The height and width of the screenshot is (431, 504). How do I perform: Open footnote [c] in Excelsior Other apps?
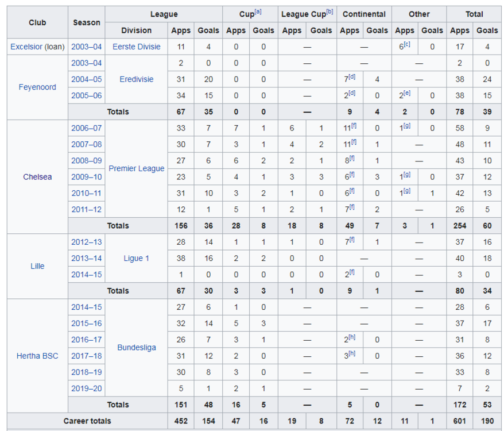(407, 44)
